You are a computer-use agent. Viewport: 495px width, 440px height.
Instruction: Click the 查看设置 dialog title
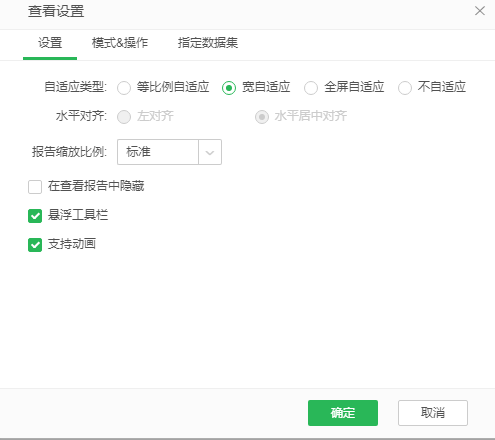[56, 11]
